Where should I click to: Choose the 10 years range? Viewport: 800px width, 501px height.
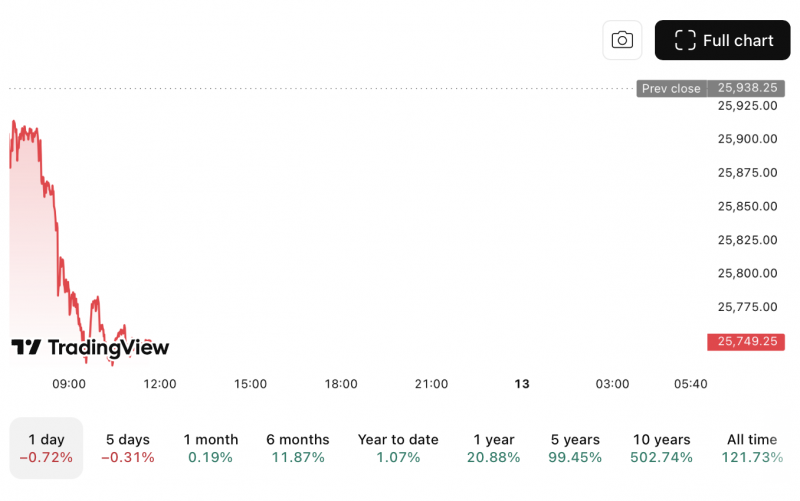[x=661, y=448]
